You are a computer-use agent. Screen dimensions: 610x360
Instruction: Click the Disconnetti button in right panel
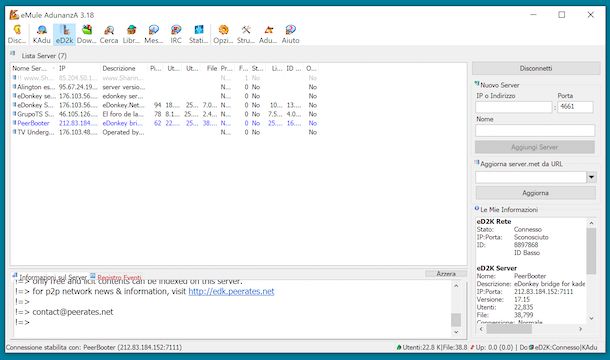[x=536, y=68]
